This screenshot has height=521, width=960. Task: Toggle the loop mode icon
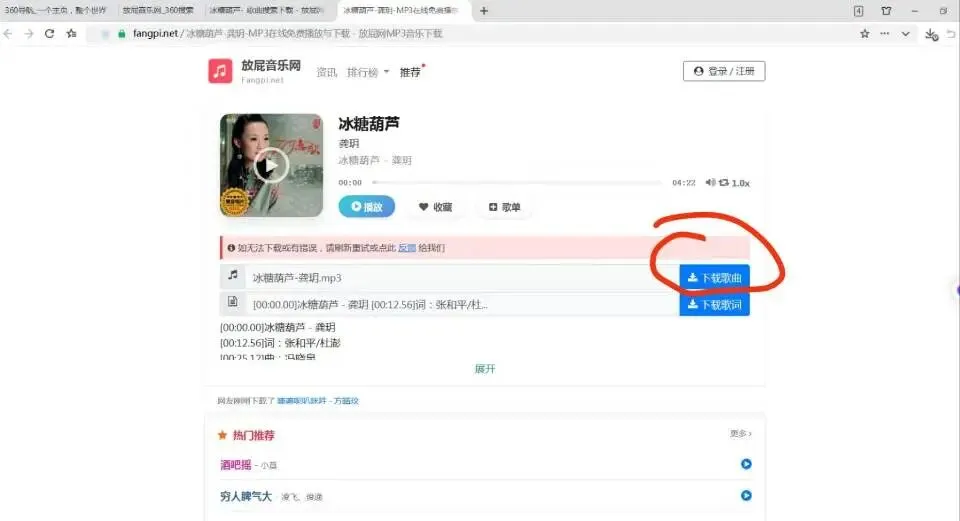coord(724,182)
